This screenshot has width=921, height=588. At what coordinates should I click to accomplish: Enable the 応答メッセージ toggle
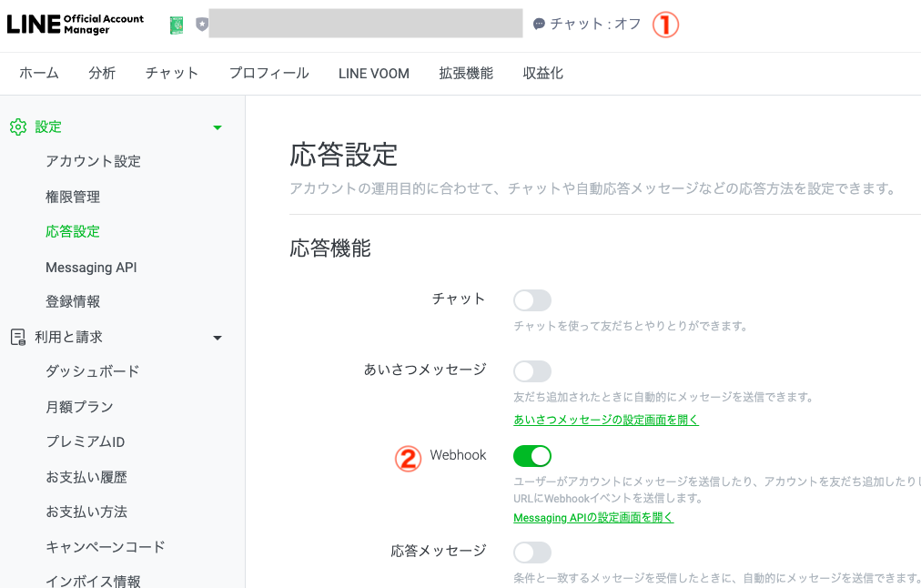(x=532, y=553)
